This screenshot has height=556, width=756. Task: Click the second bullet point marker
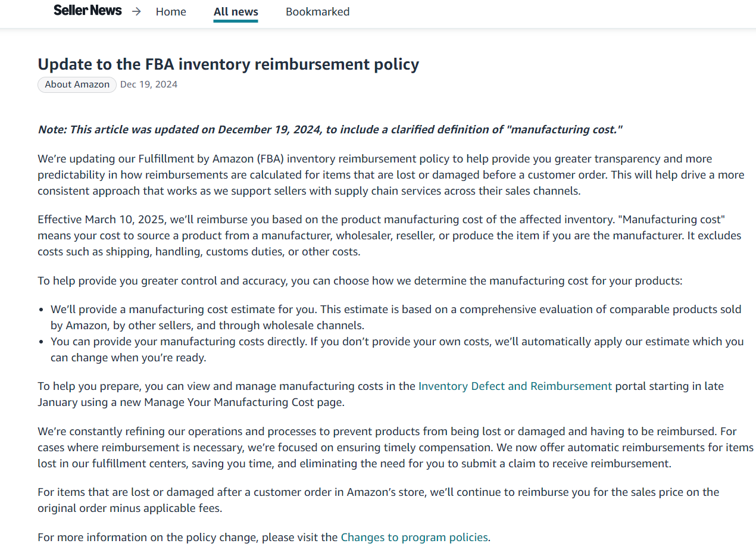40,342
